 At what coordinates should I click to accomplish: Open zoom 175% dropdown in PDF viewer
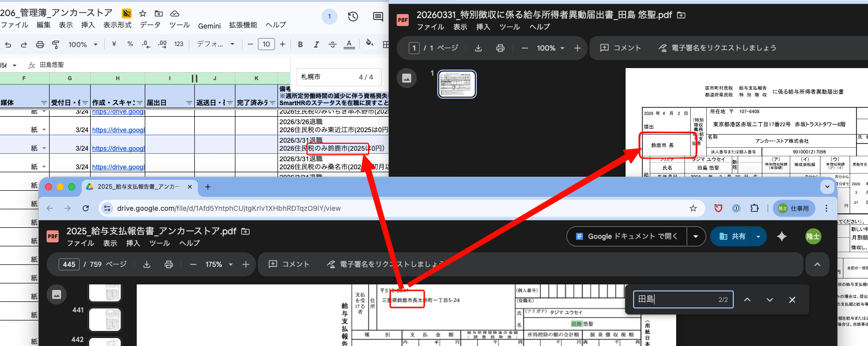pos(219,264)
